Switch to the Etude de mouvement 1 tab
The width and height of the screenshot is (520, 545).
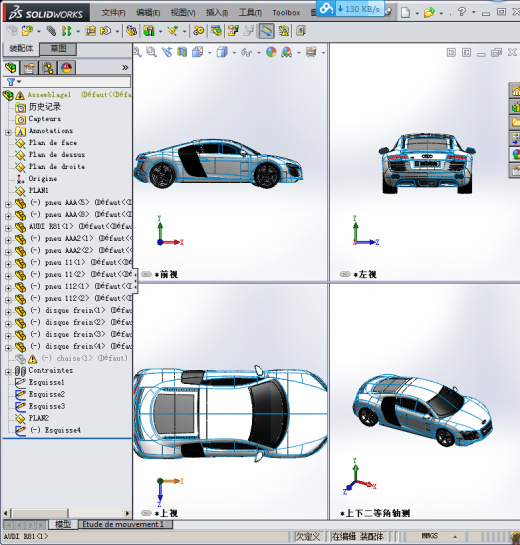tap(123, 524)
